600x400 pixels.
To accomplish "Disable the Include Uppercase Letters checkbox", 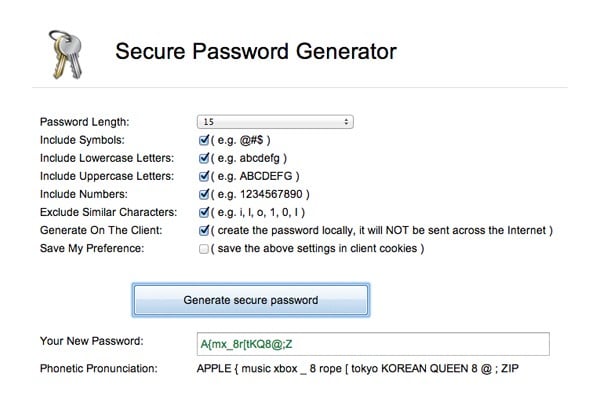I will [204, 176].
